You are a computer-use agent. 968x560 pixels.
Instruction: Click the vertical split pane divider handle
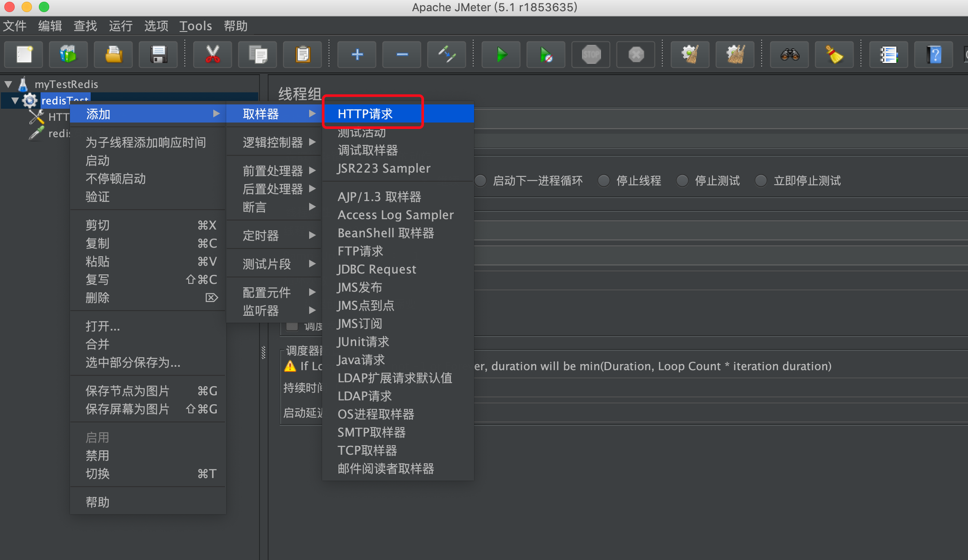point(263,352)
